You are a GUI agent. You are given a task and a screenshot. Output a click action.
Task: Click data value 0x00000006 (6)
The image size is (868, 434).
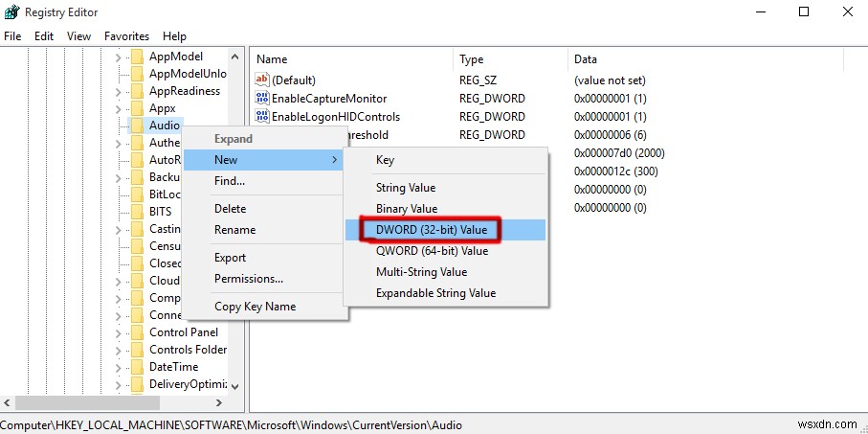click(610, 135)
